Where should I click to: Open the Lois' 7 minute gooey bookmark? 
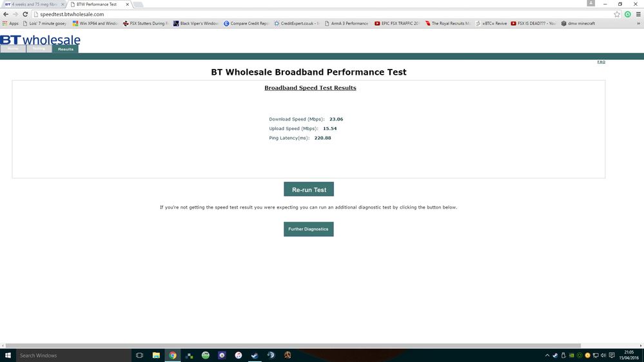44,23
